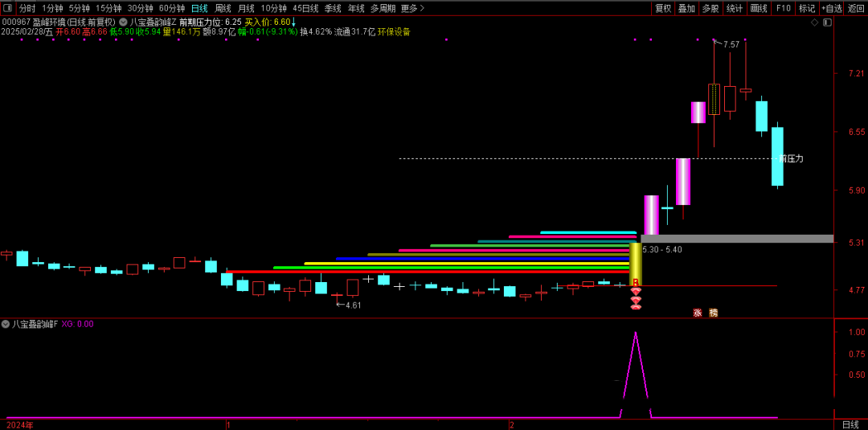Open the 更多 periods expander
Viewport: 868px width, 430px height.
pos(412,8)
